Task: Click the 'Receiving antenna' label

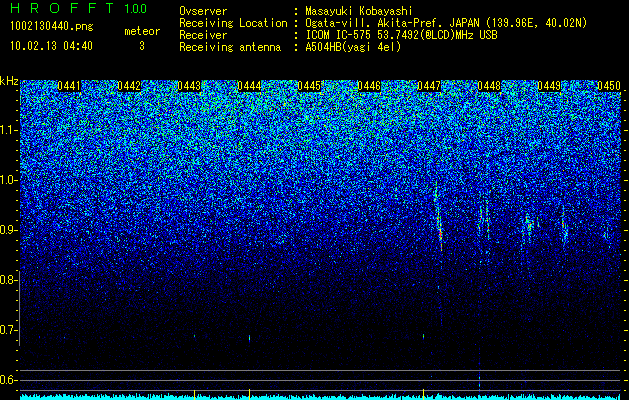Action: click(x=230, y=47)
